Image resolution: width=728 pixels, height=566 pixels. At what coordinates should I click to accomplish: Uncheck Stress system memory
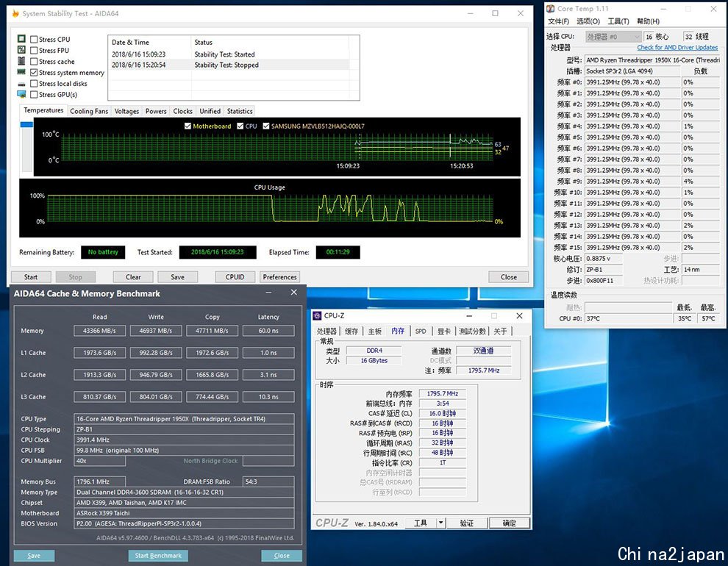coord(34,73)
